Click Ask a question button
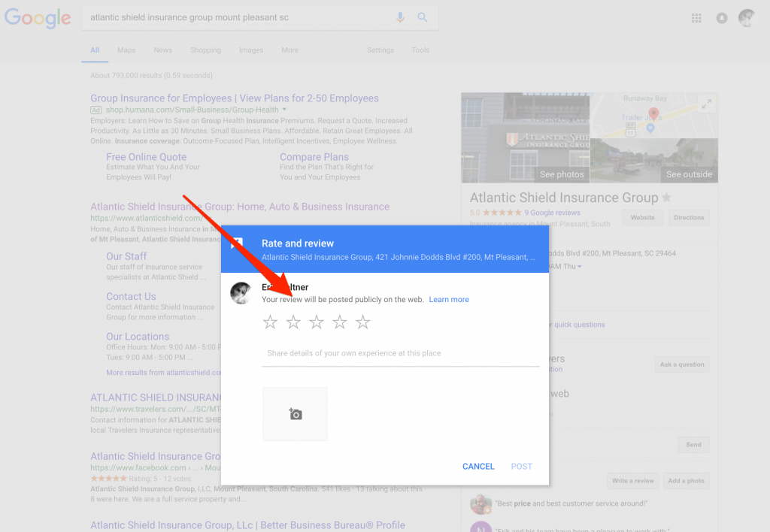 tap(681, 364)
